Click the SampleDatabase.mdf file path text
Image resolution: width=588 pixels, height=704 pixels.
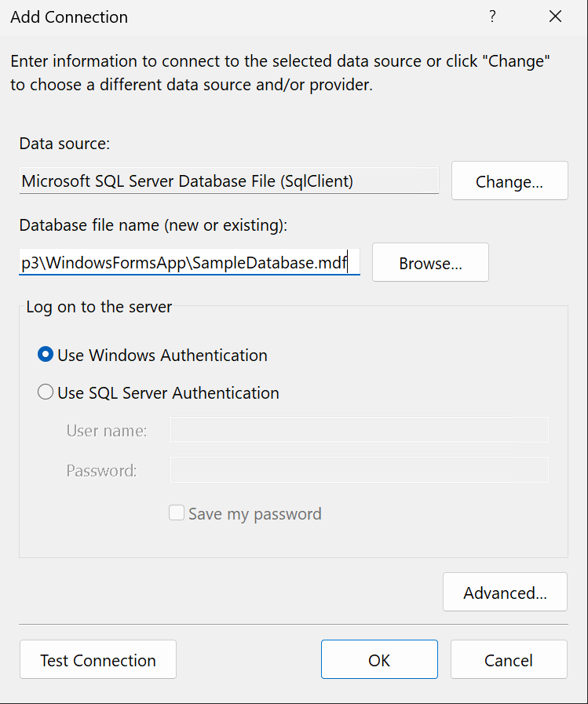point(181,262)
